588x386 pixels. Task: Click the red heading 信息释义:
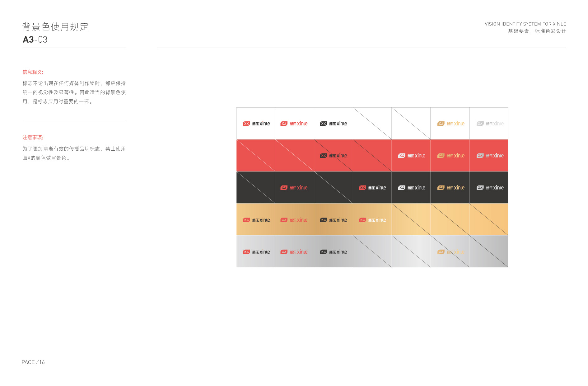pos(33,72)
